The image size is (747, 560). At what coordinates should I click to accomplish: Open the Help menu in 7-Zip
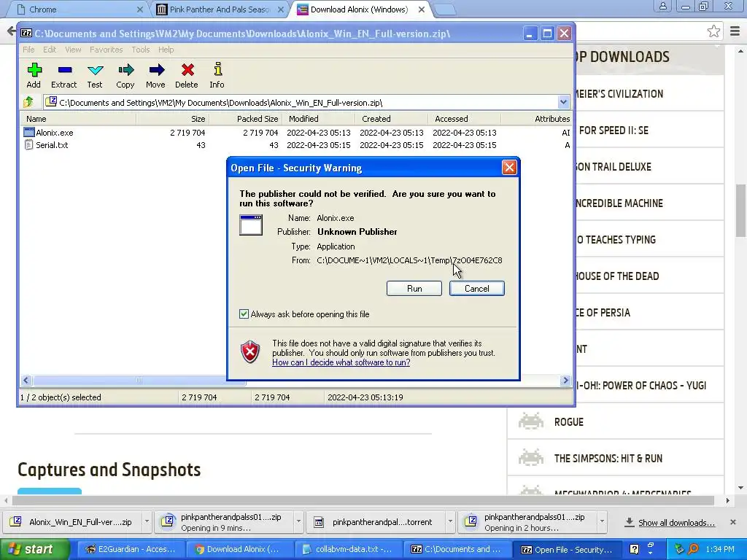click(x=166, y=50)
